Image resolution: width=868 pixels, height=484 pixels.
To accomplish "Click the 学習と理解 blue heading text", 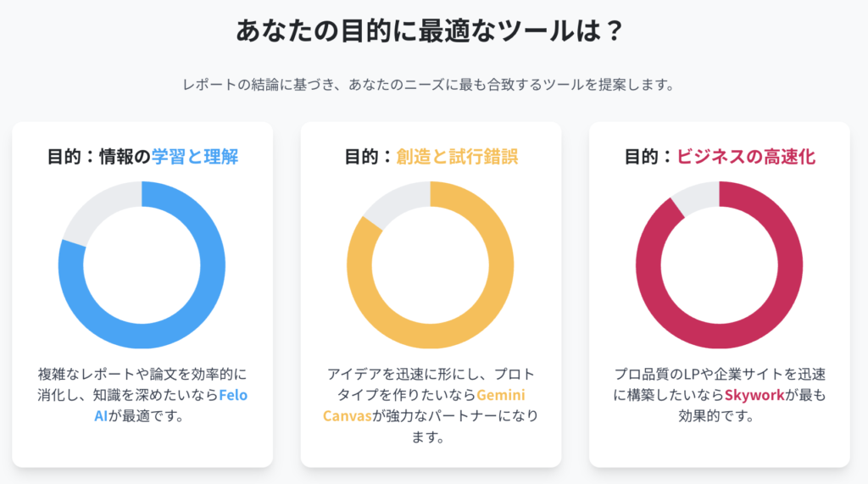I will coord(195,157).
